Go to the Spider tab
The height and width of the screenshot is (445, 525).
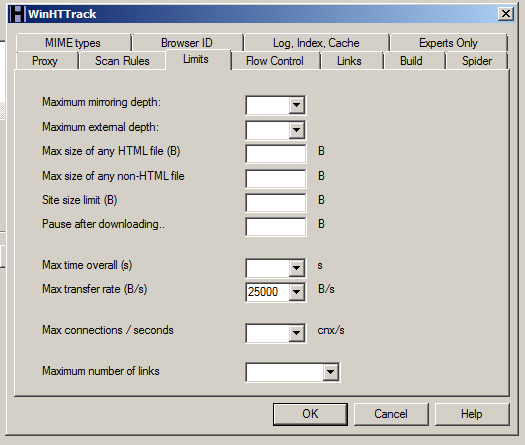pyautogui.click(x=477, y=61)
